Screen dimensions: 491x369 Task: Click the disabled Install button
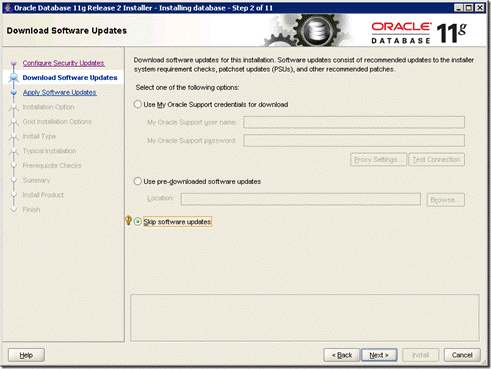pyautogui.click(x=421, y=355)
